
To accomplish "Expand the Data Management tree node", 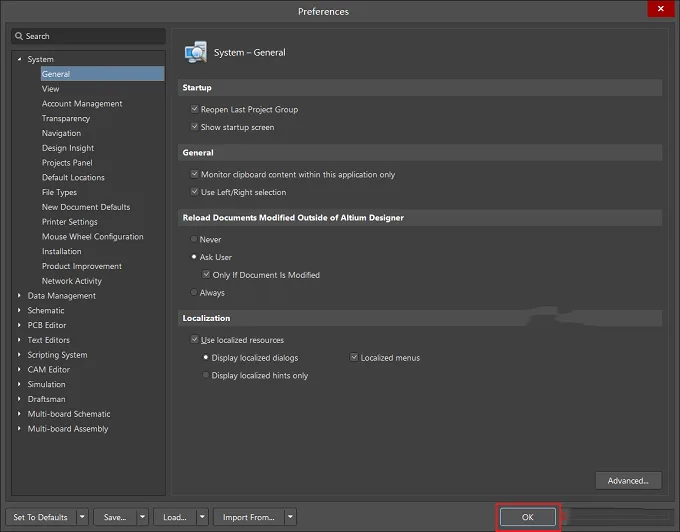I will click(x=19, y=296).
